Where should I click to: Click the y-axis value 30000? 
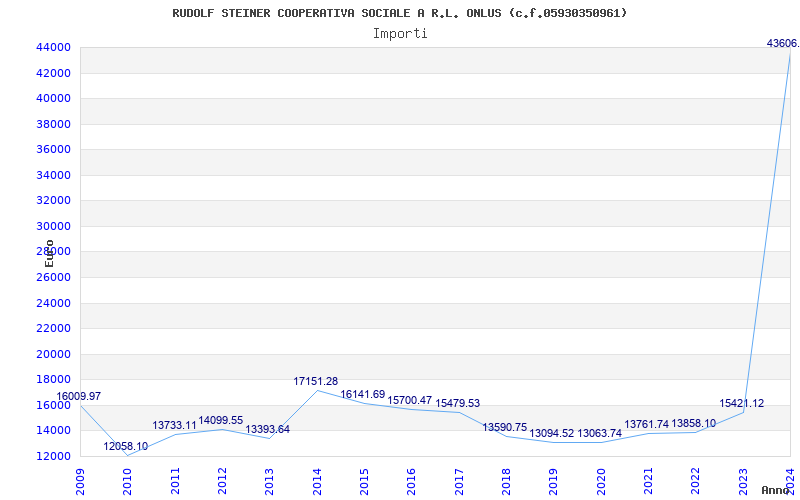pyautogui.click(x=53, y=226)
